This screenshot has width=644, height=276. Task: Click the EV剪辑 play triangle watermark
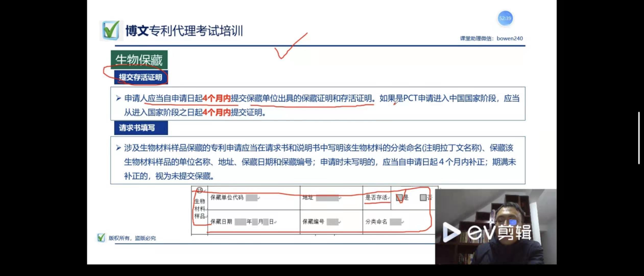451,232
